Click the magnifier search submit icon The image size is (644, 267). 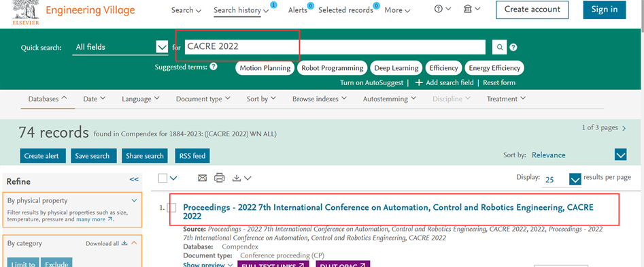pos(499,47)
